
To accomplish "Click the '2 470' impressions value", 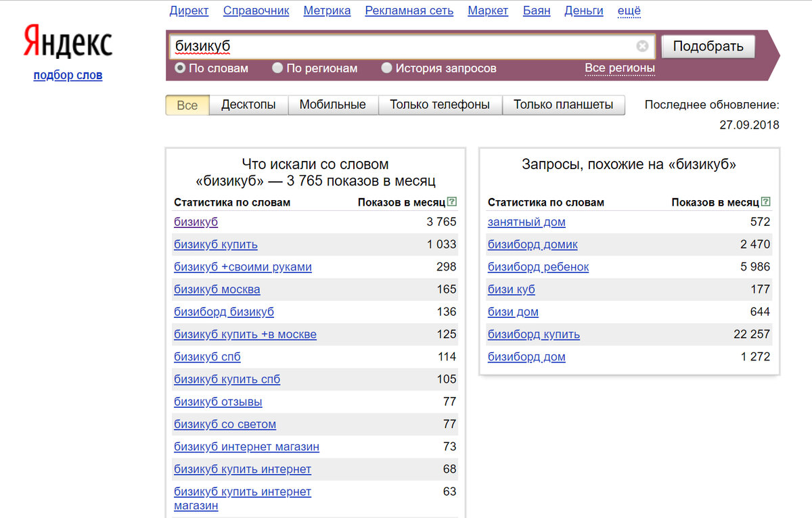I will pos(755,244).
